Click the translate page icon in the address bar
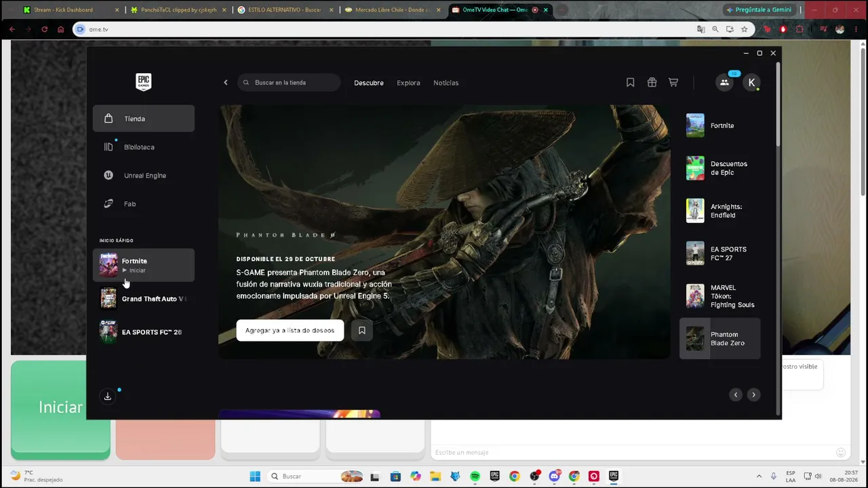Image resolution: width=868 pixels, height=488 pixels. (x=701, y=29)
